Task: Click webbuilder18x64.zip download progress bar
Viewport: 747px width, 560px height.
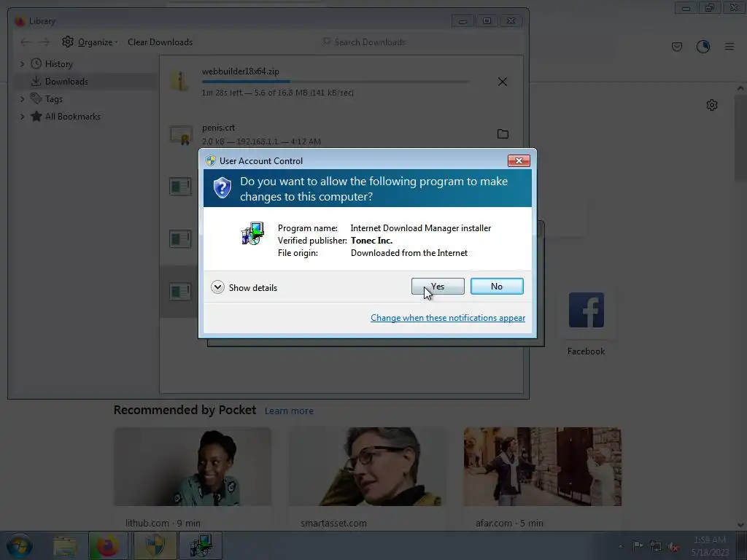Action: pyautogui.click(x=336, y=82)
